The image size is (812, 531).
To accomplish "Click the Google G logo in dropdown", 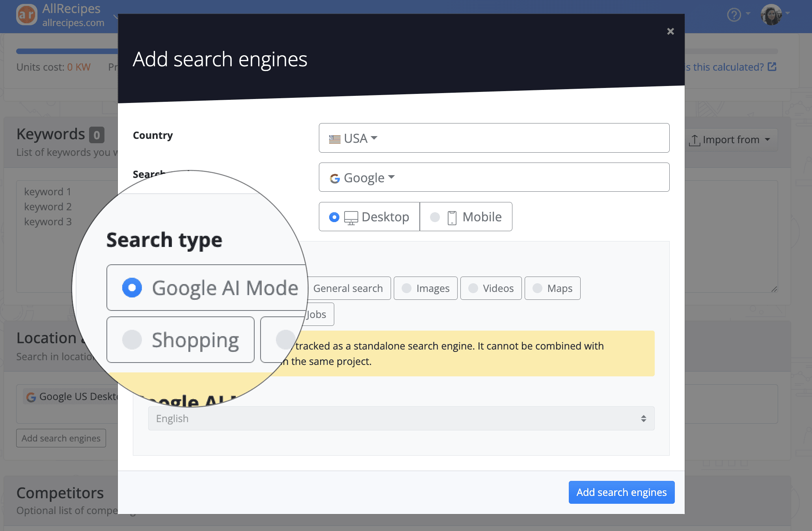I will point(335,178).
